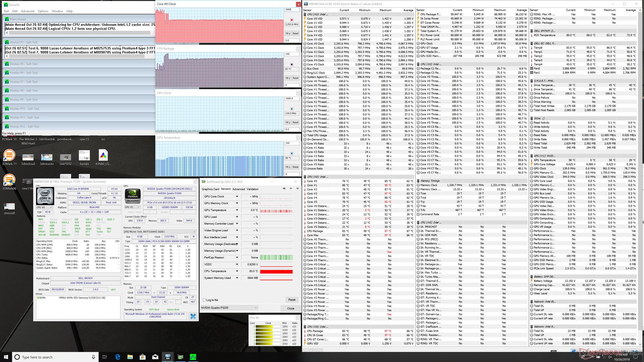Click the blue X close icon in System Summary
The width and height of the screenshot is (644, 362).
click(x=193, y=316)
